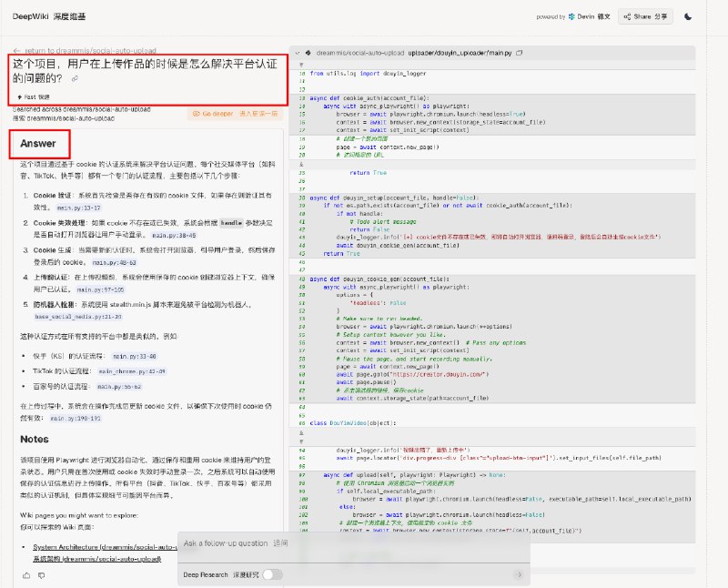Screen dimensions: 728x588
Task: Copy the main.py file path using the copy icon
Action: 519,53
